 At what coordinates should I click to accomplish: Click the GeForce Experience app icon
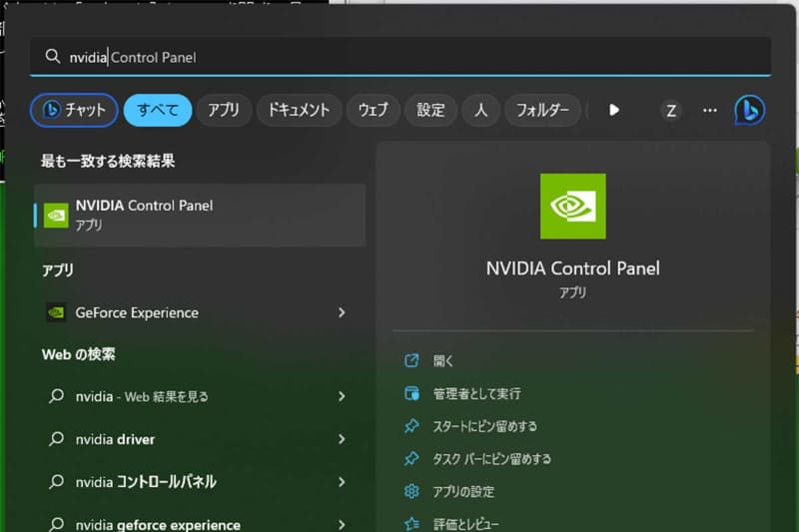tap(56, 312)
